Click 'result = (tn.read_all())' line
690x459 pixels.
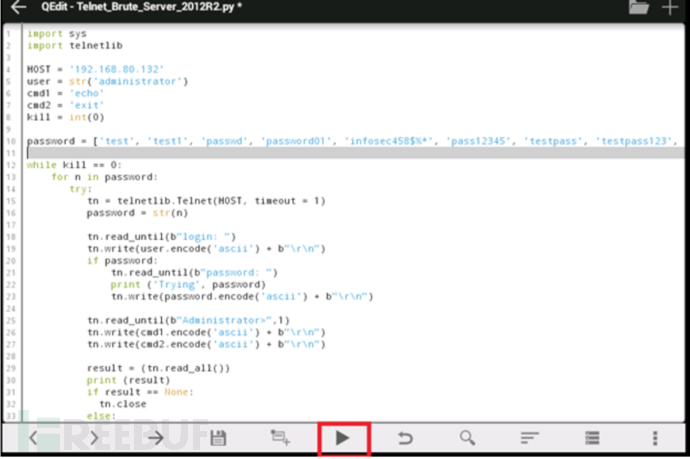pyautogui.click(x=158, y=368)
